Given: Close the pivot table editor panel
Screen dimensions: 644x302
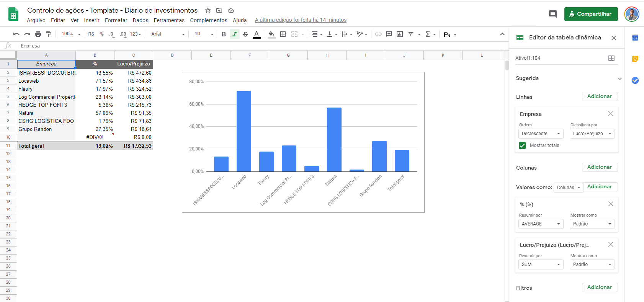Looking at the screenshot, I should tap(614, 38).
